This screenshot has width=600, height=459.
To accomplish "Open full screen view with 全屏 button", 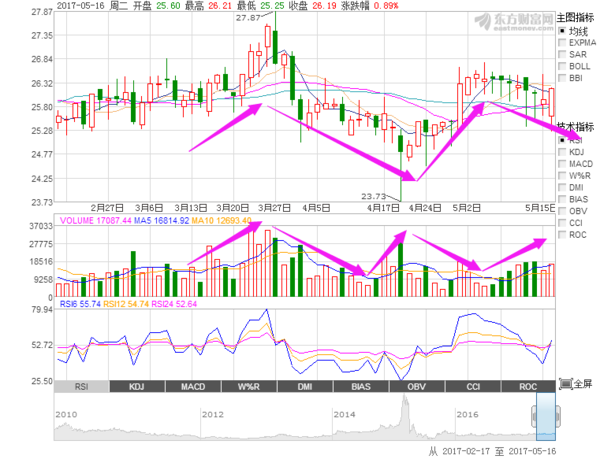I will tap(576, 384).
